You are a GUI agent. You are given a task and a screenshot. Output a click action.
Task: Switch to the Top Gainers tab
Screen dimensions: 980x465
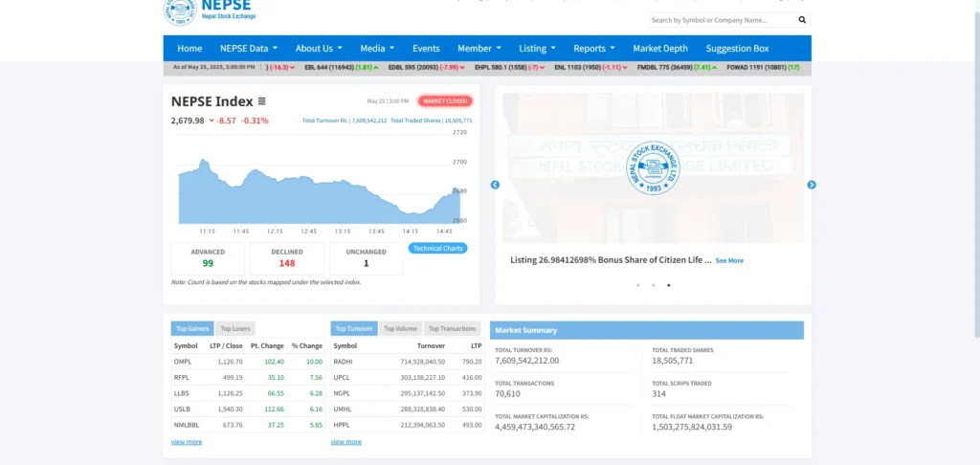tap(191, 328)
